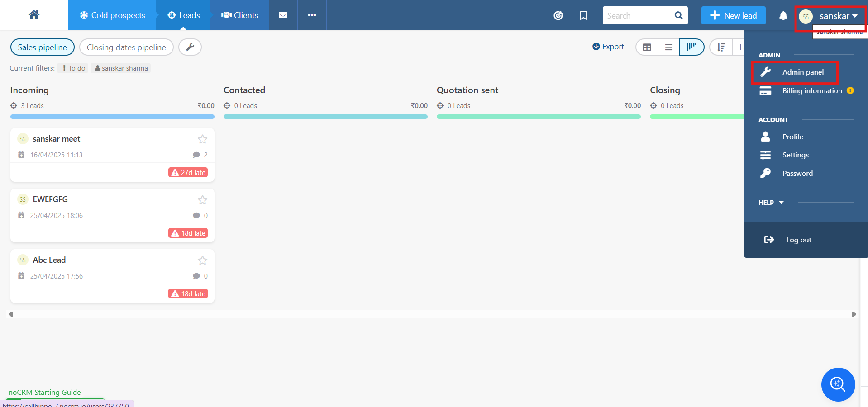The width and height of the screenshot is (868, 407).
Task: Open the mail envelope icon
Action: pos(283,15)
